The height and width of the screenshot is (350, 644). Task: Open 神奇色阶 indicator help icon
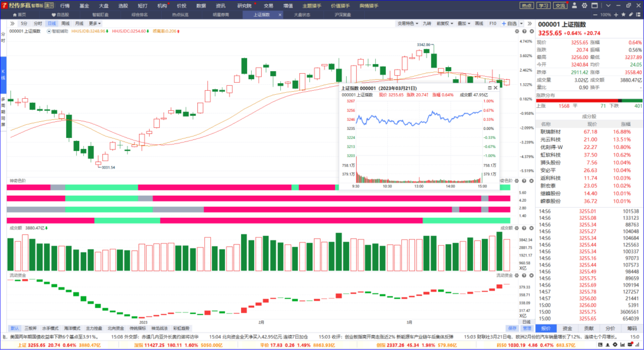pos(524,181)
